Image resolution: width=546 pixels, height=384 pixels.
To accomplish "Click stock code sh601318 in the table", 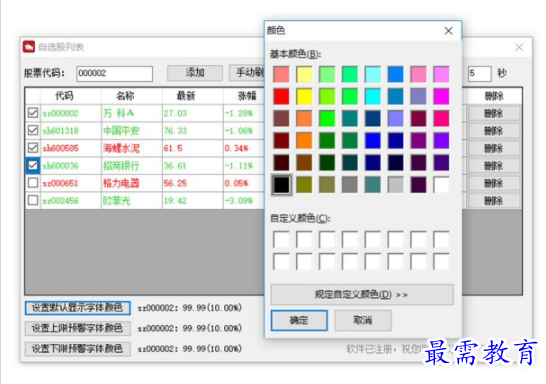I will (x=60, y=131).
